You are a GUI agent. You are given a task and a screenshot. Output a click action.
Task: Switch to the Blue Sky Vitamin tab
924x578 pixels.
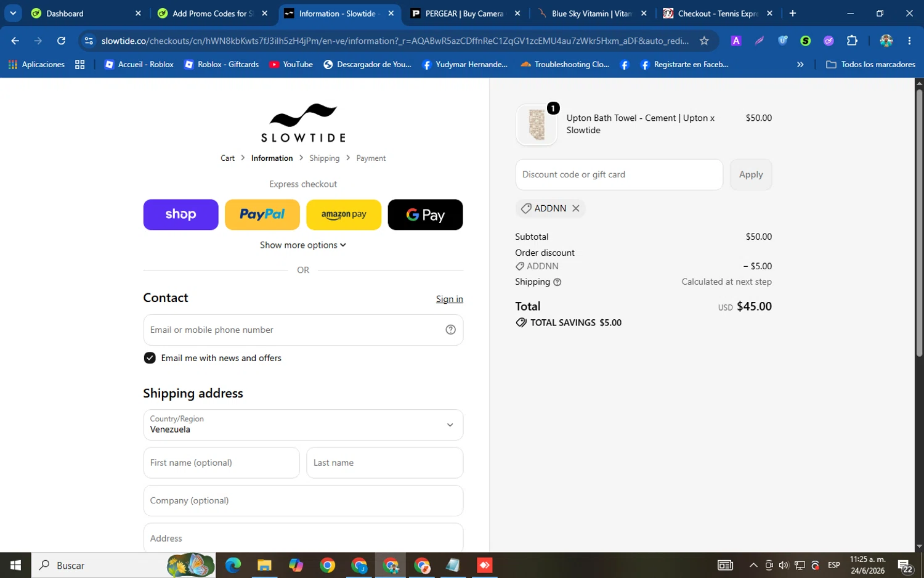click(591, 14)
